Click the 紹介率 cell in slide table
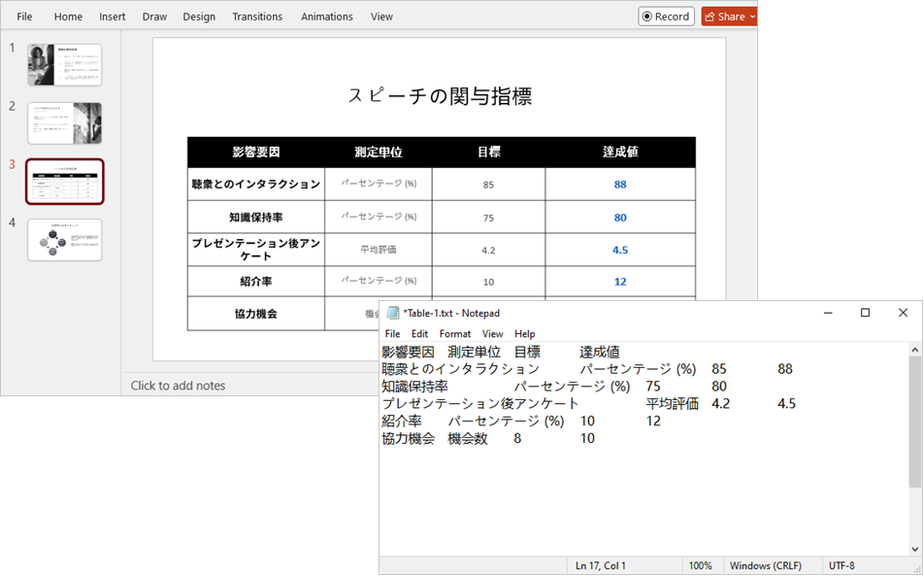This screenshot has width=924, height=576. pyautogui.click(x=256, y=282)
